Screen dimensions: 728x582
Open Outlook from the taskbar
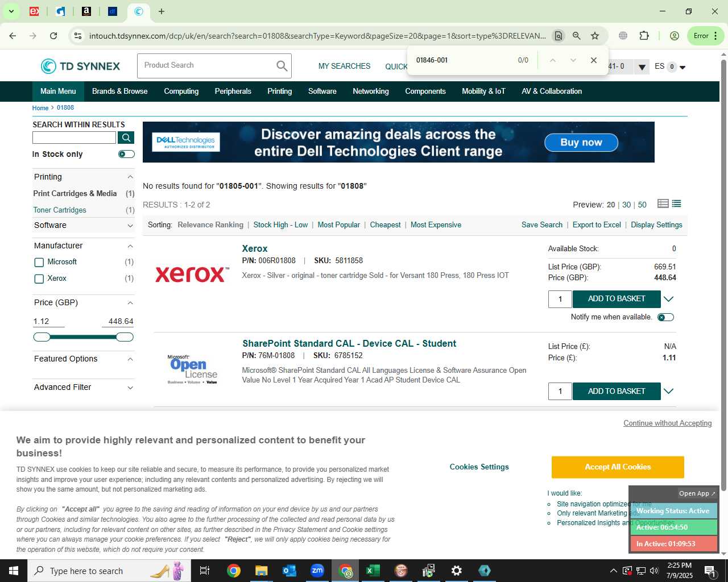click(289, 571)
